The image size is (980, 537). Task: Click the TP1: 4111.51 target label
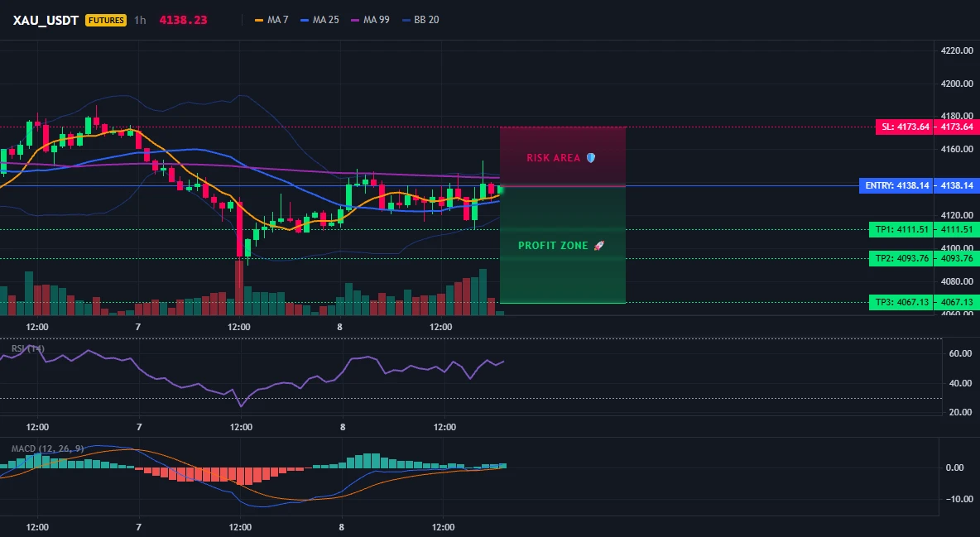coord(901,229)
